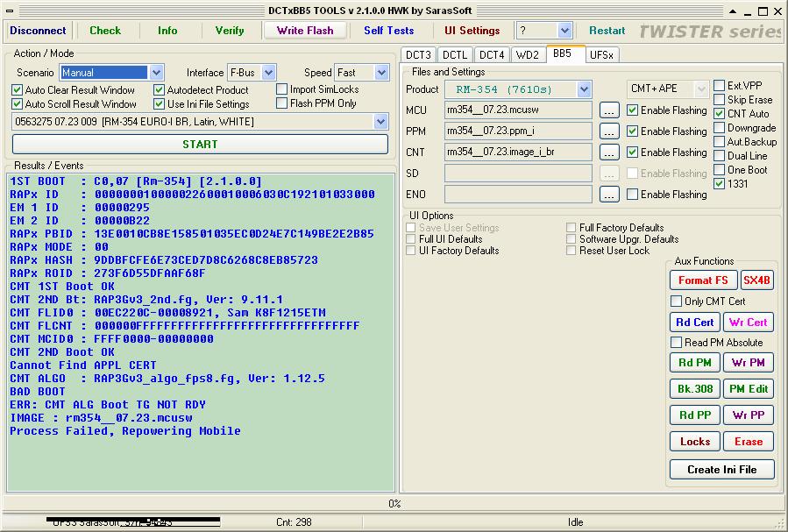The image size is (788, 532).
Task: Click Verify in the toolbar
Action: (230, 31)
